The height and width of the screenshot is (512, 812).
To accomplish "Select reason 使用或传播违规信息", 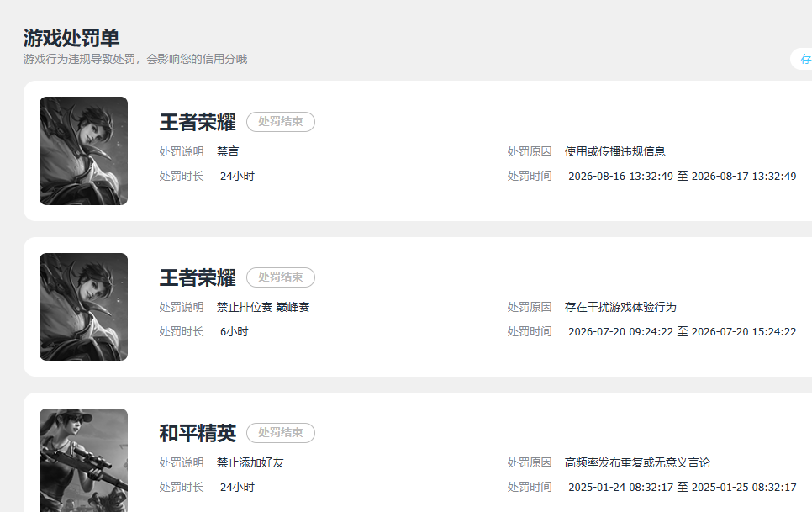I will 614,151.
